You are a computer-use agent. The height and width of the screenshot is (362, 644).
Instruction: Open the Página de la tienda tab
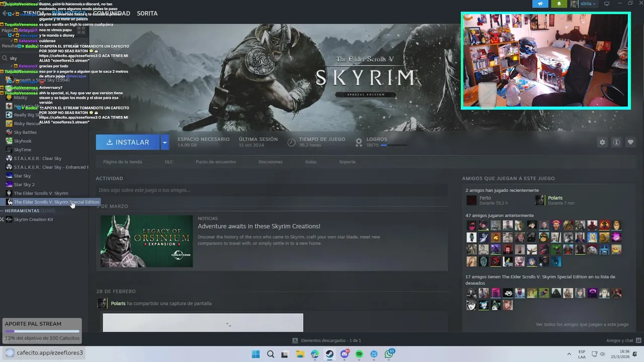122,162
